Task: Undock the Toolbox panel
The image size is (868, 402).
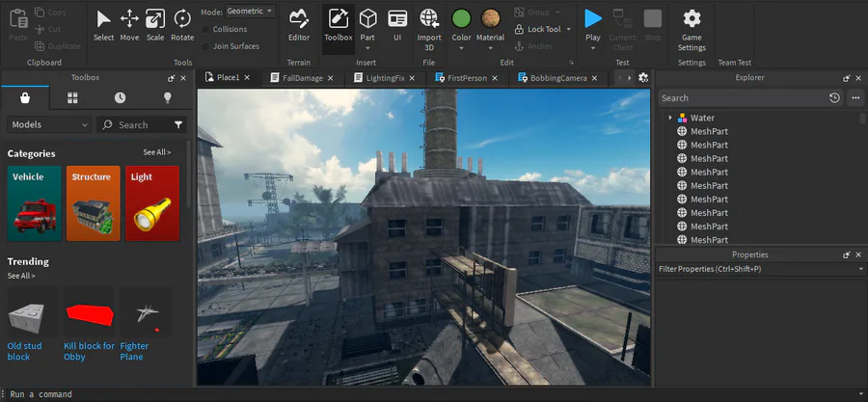Action: 172,78
